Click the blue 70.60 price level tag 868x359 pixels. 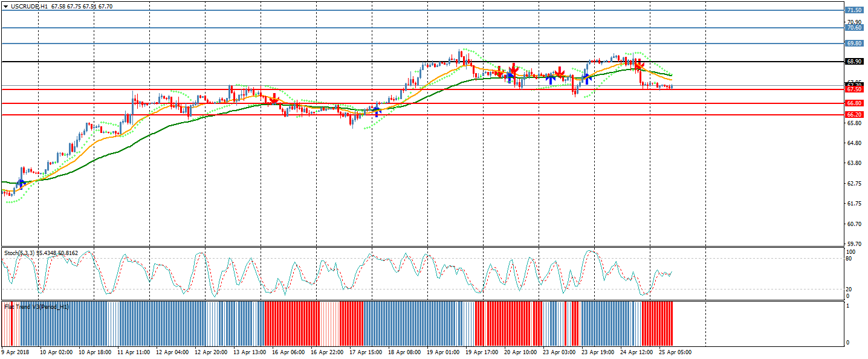pos(853,28)
